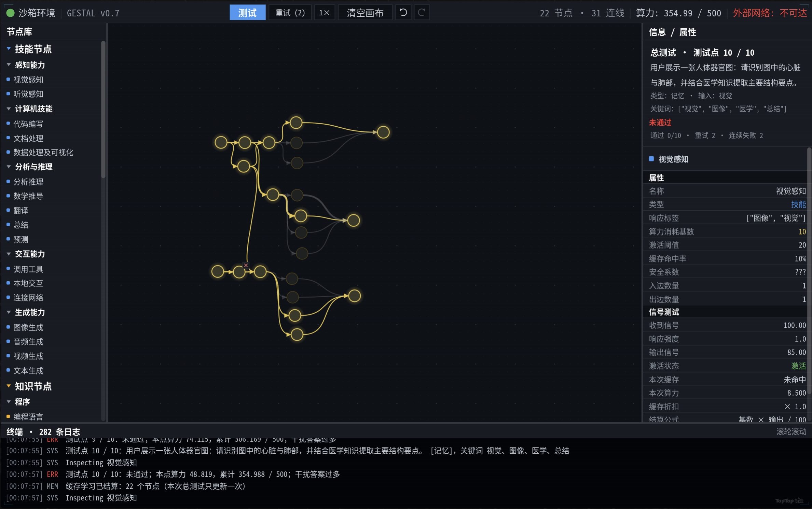Select 调用工具 node
Image resolution: width=812 pixels, height=509 pixels.
pos(28,269)
